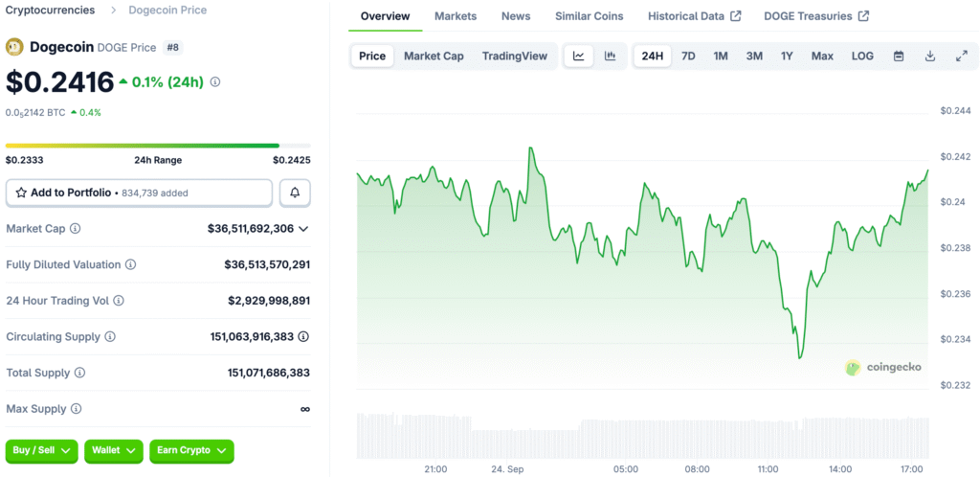Click the 0.1% (24h) change text

tap(167, 82)
